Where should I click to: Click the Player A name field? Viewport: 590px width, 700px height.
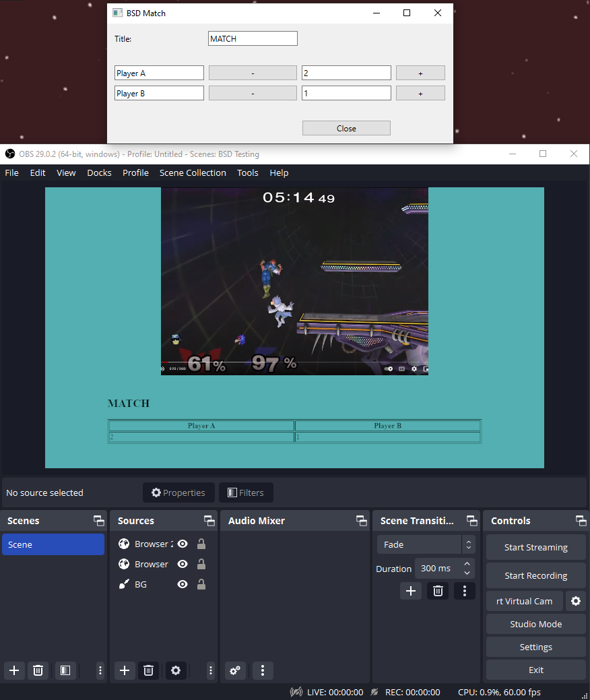pos(160,73)
